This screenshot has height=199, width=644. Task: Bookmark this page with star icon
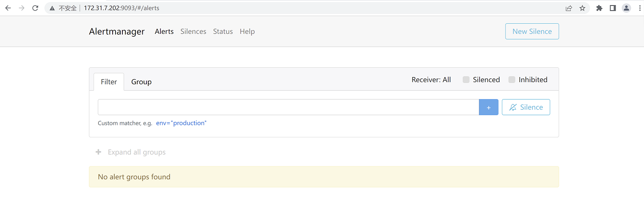pos(582,8)
